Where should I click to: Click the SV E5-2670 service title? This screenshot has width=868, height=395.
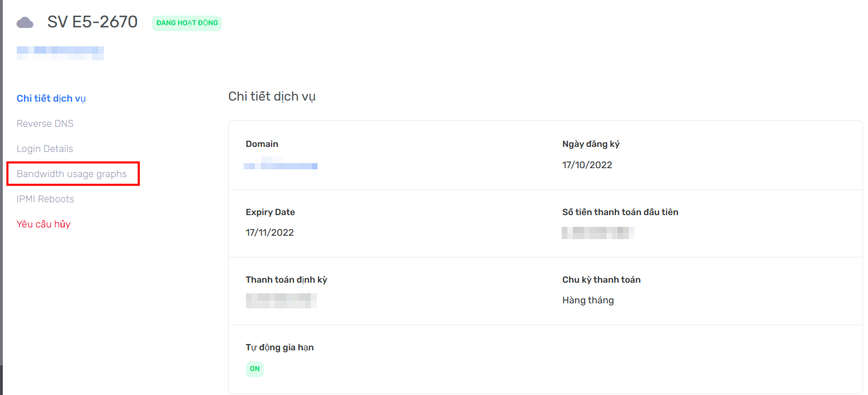coord(92,22)
